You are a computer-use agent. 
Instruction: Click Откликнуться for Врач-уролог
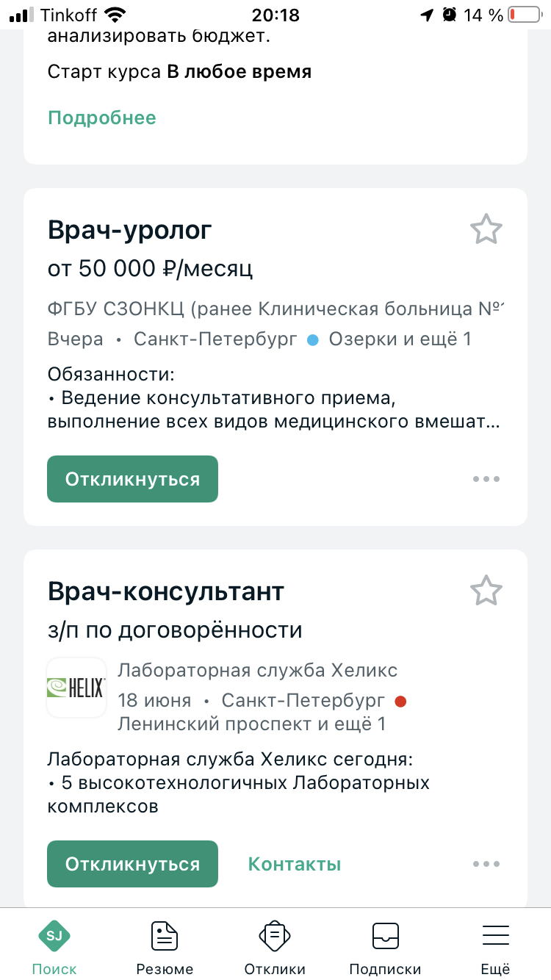coord(132,479)
